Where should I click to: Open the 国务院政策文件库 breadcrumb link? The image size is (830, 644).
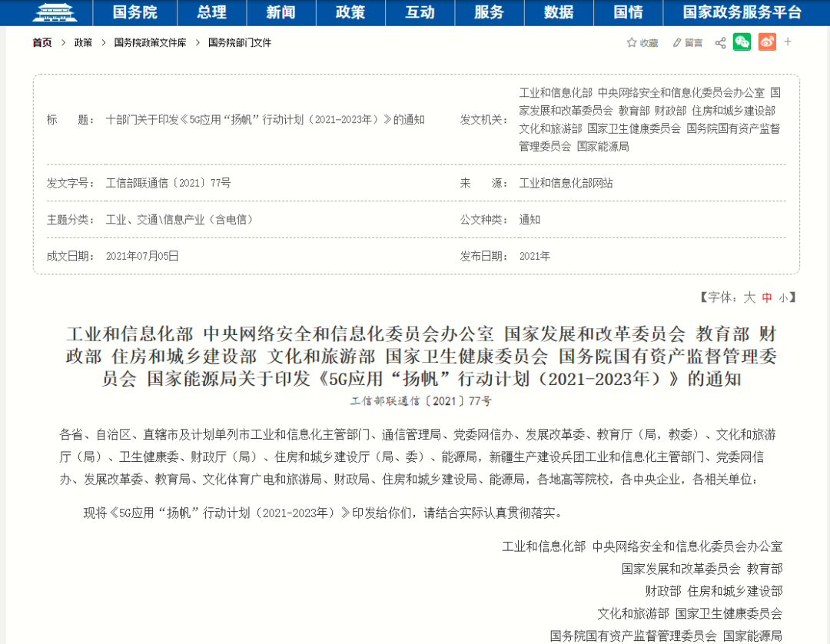150,43
